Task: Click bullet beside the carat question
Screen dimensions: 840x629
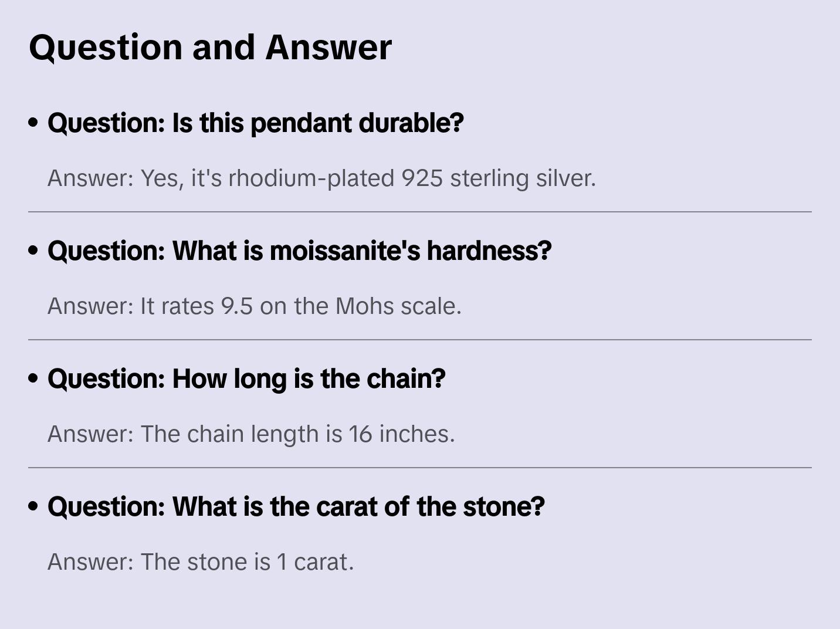Action: pyautogui.click(x=33, y=506)
